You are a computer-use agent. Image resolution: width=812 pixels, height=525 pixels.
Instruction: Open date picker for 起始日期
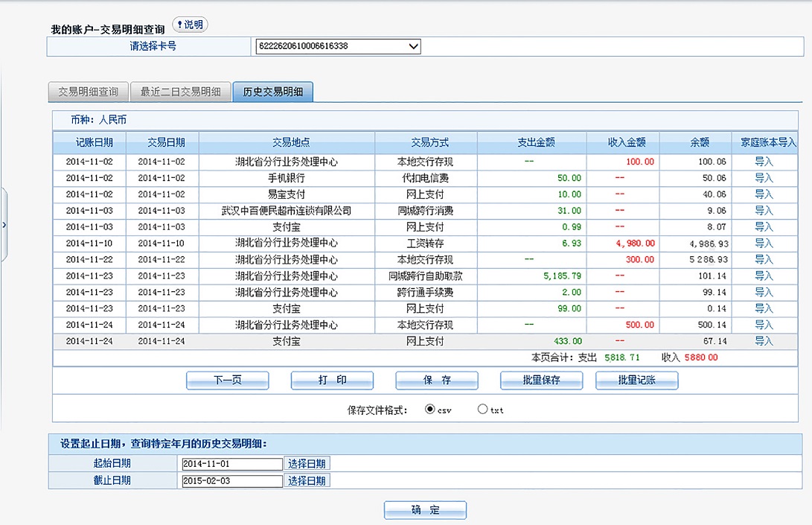(x=307, y=464)
